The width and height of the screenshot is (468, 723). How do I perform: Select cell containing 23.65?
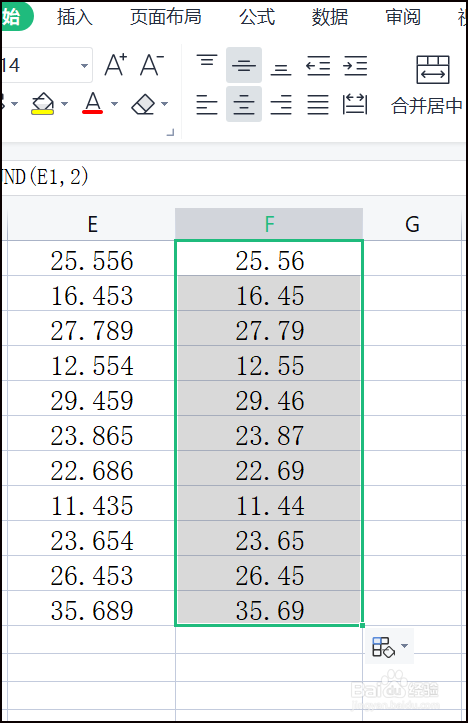[269, 540]
